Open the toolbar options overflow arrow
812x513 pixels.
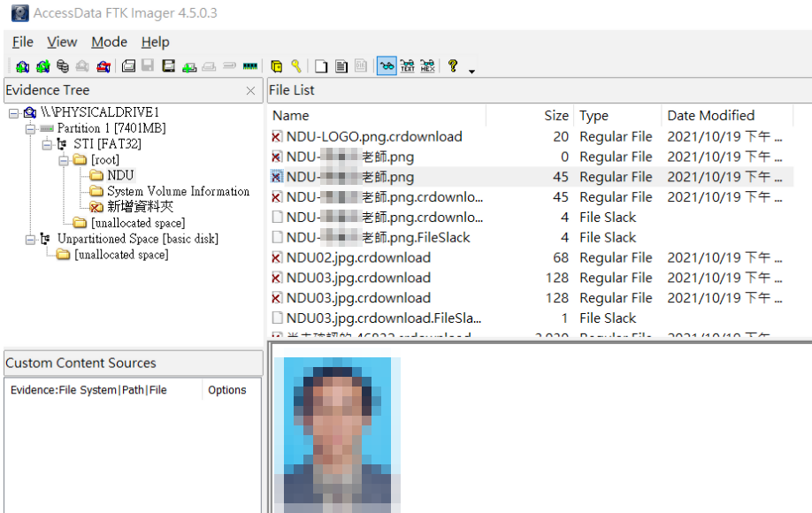coord(471,71)
